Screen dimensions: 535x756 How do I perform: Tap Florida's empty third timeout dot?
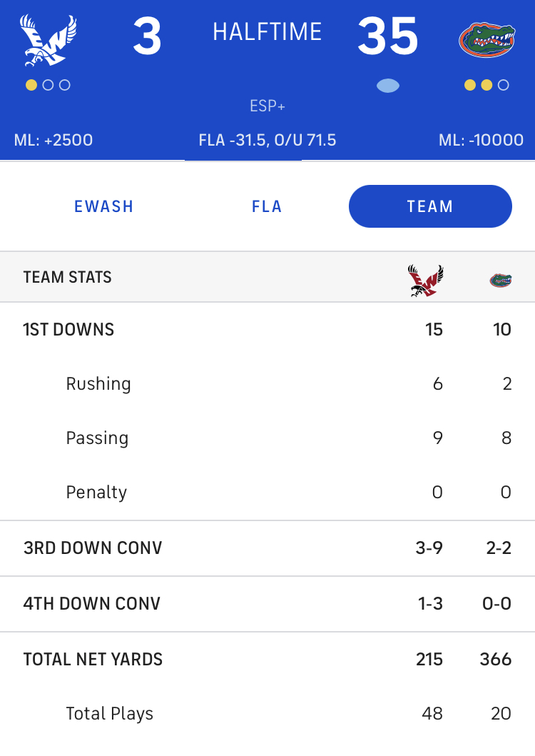coord(503,86)
